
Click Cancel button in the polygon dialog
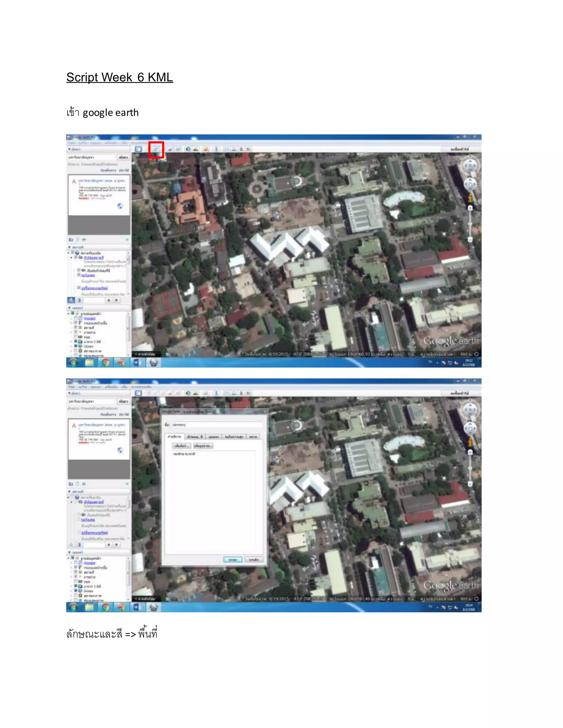point(254,560)
